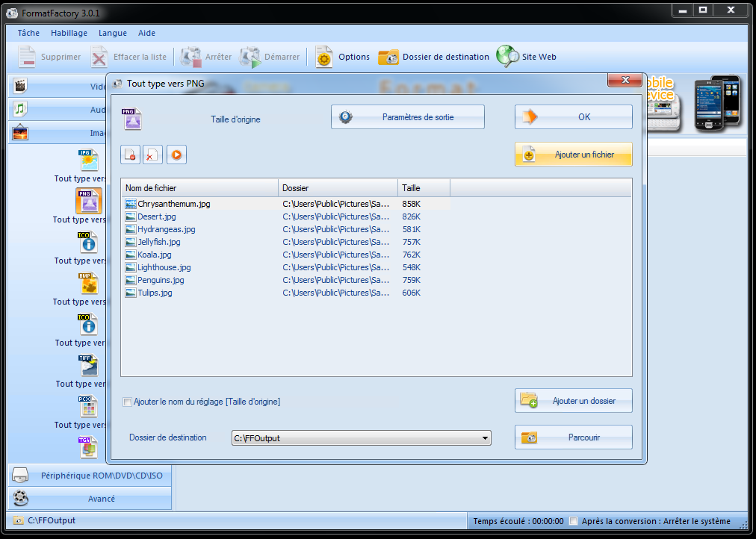Click the 858K size cell

pos(412,204)
